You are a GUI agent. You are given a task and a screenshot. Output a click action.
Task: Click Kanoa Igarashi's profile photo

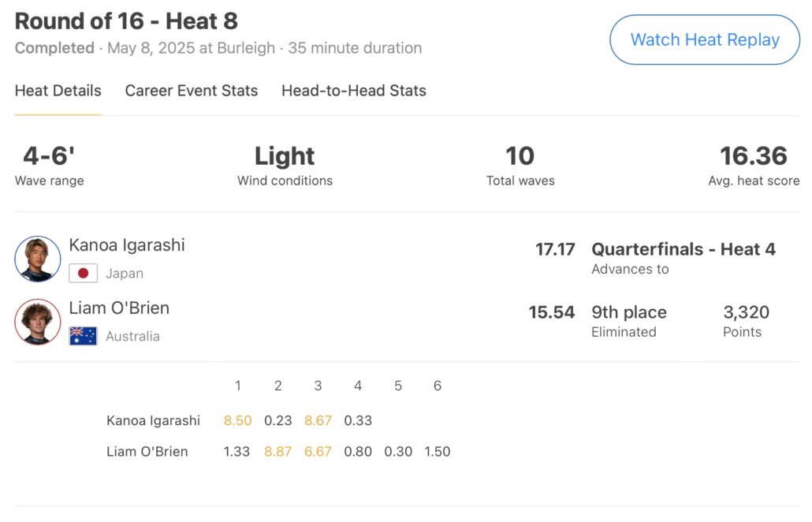(37, 259)
